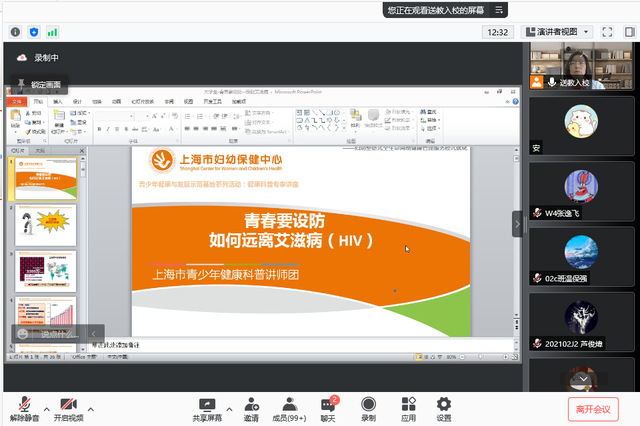Collapse the participant video sidebar
Image resolution: width=640 pixels, height=426 pixels.
[x=517, y=224]
